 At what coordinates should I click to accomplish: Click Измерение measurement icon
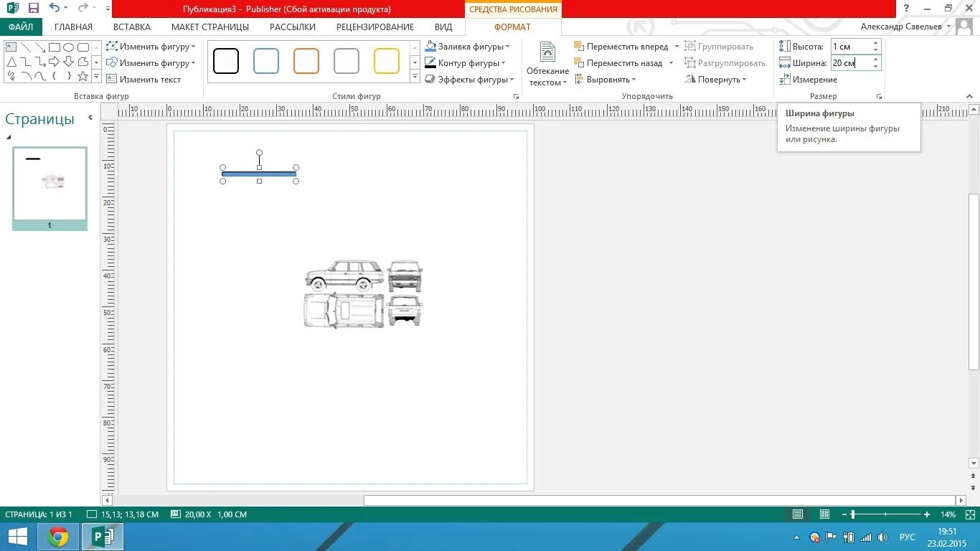784,80
